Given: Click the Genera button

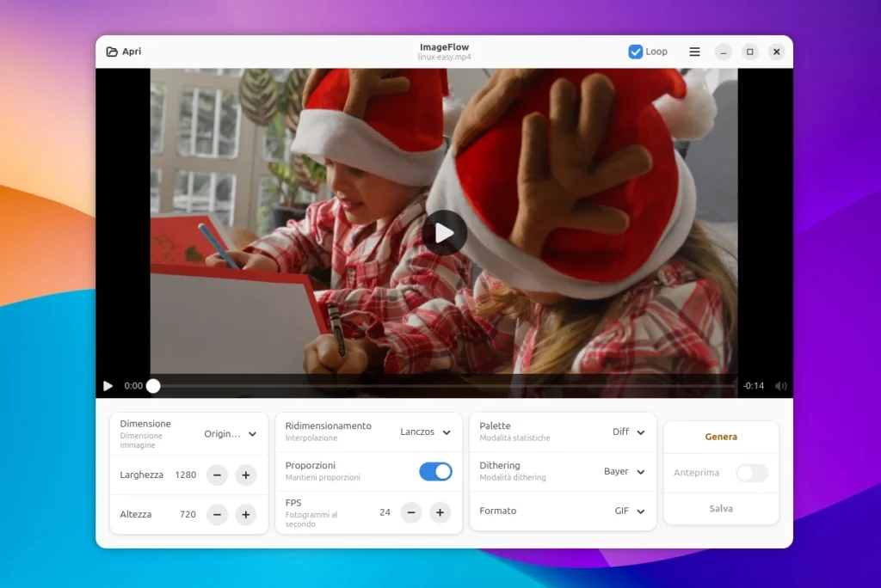Looking at the screenshot, I should 721,437.
